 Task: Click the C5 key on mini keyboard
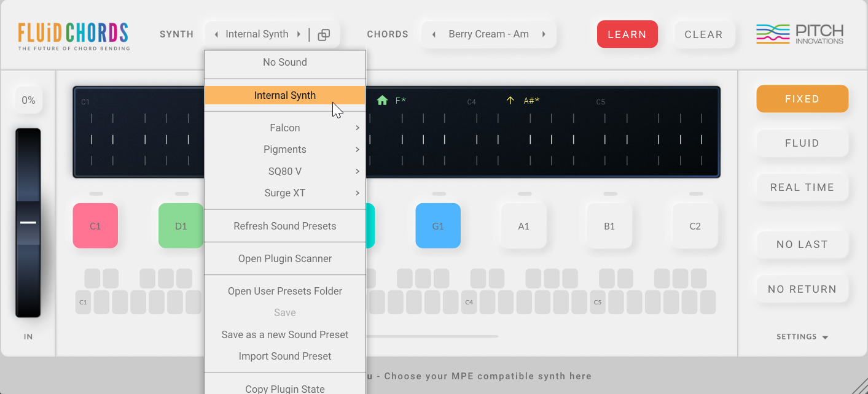point(598,303)
